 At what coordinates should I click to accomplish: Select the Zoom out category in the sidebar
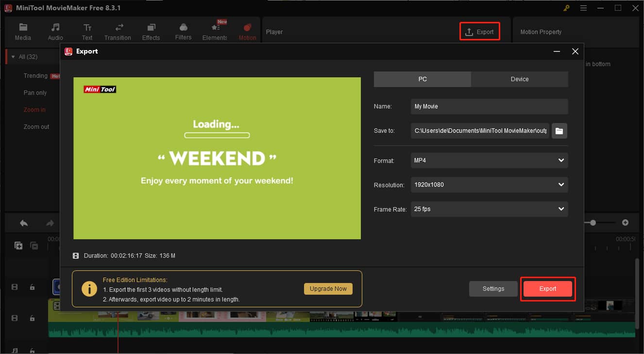click(x=36, y=126)
